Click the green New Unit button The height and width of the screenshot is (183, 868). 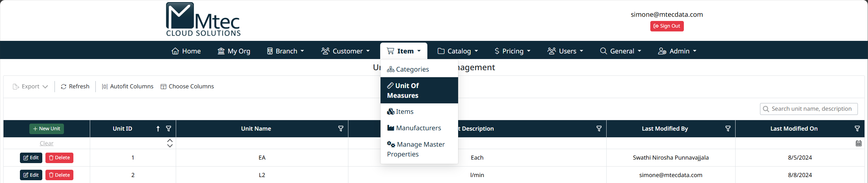point(46,129)
